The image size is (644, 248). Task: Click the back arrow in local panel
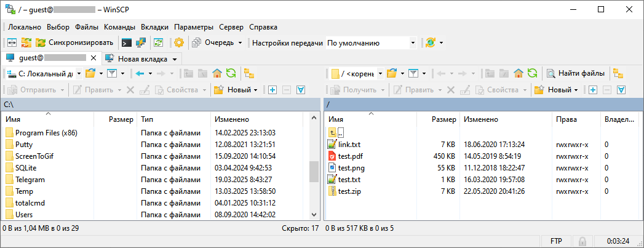140,73
